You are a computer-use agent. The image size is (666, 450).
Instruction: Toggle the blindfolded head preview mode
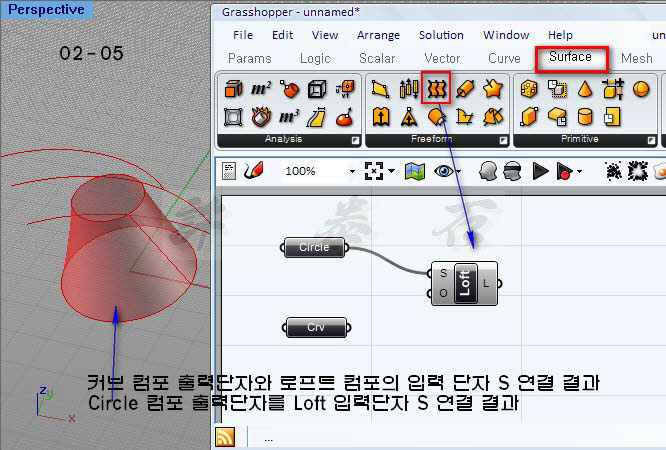(x=513, y=171)
